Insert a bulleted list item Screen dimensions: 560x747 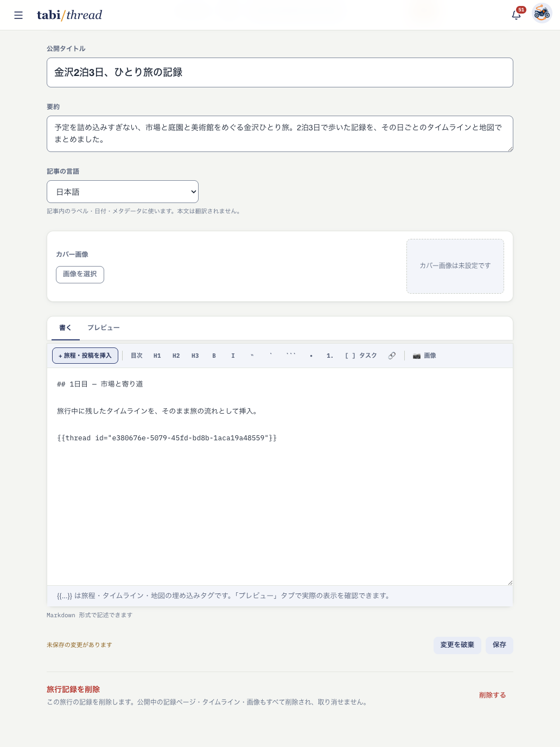coord(311,356)
